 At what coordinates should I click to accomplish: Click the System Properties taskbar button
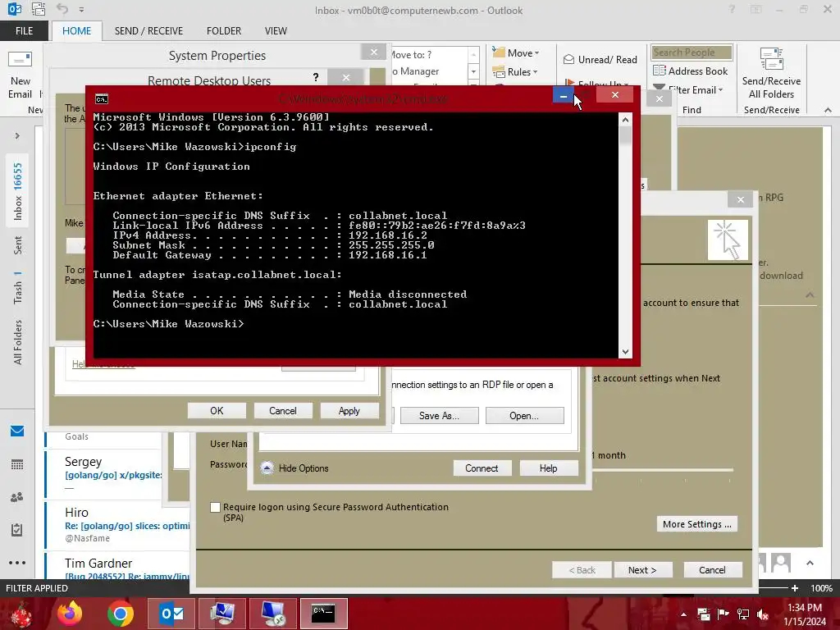[222, 614]
